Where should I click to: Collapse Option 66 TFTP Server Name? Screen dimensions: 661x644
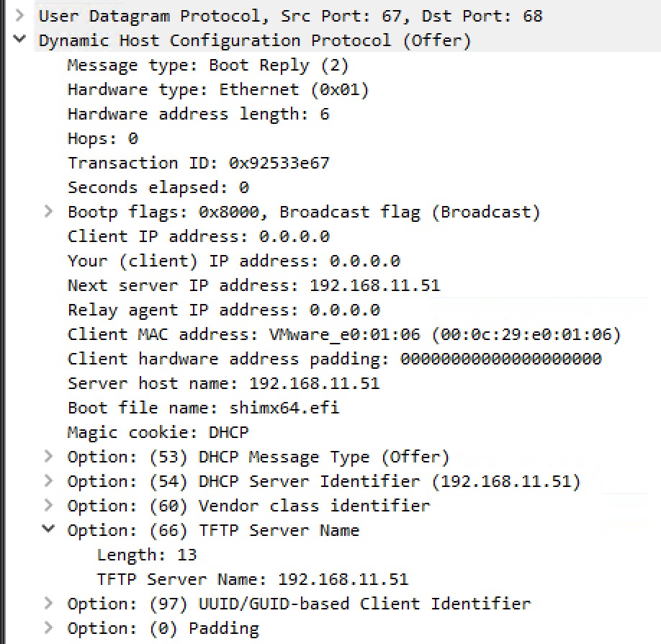click(48, 530)
